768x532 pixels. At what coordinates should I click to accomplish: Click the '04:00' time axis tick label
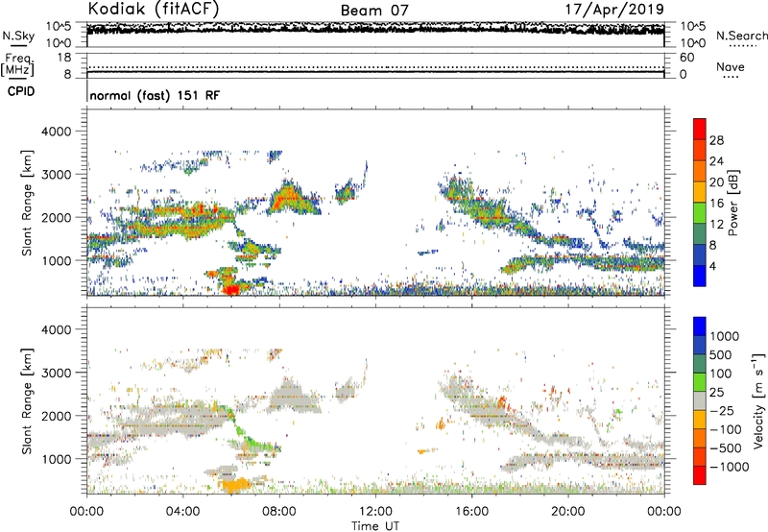[x=182, y=512]
